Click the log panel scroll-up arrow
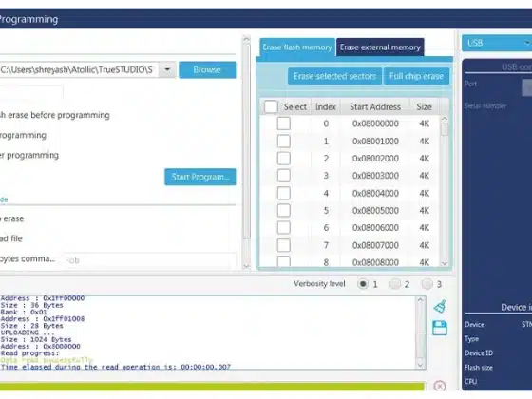This screenshot has width=532, height=399. pyautogui.click(x=420, y=300)
